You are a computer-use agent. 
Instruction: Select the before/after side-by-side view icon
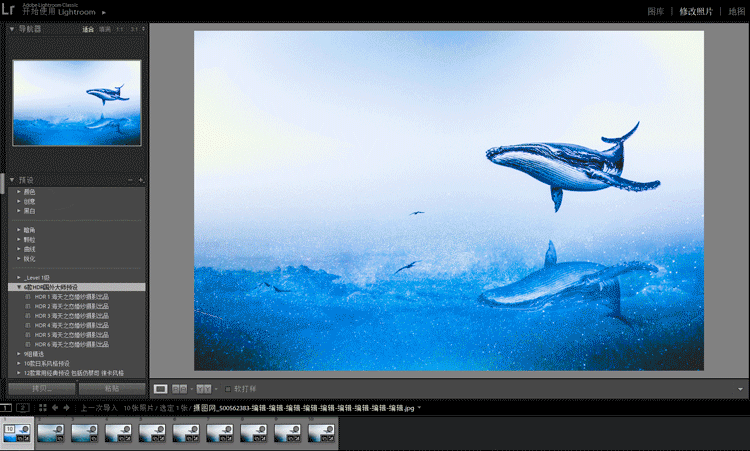(179, 389)
